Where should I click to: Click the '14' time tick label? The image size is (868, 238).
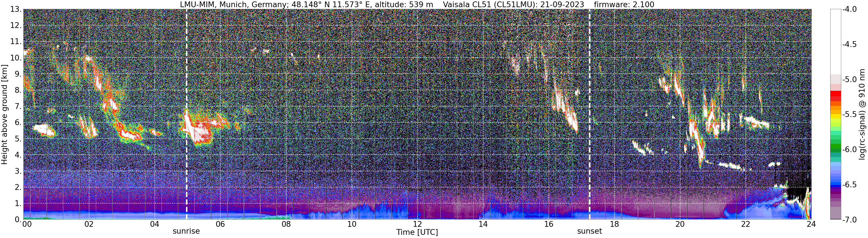(483, 224)
